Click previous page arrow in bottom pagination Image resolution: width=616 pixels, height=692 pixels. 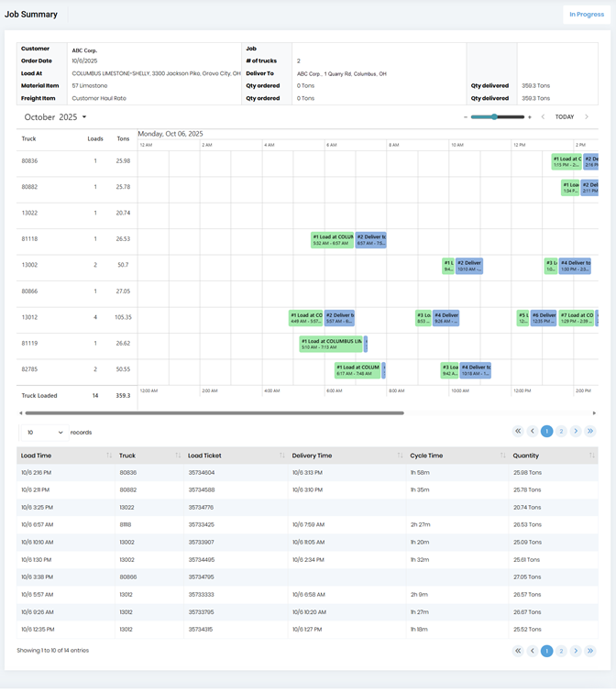(x=532, y=651)
